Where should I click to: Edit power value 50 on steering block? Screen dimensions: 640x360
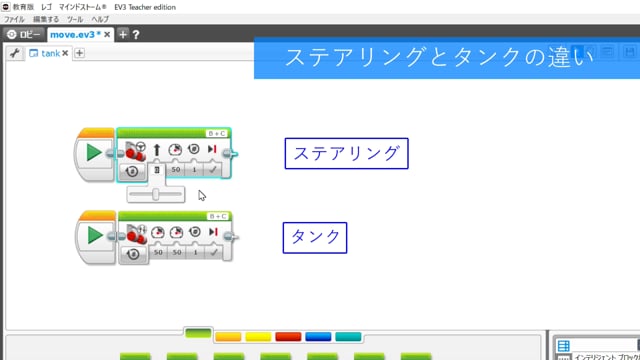tap(176, 169)
